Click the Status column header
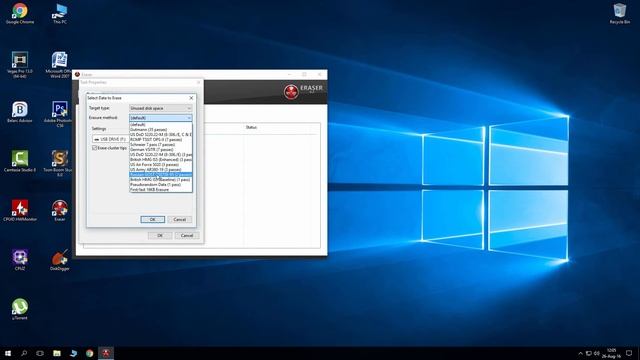640x360 pixels. click(251, 127)
